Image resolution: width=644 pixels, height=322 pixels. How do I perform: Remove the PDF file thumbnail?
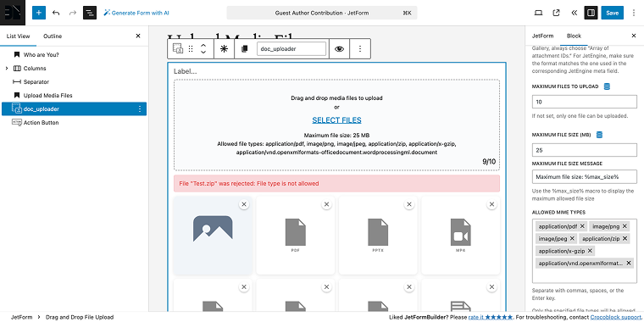click(x=326, y=204)
